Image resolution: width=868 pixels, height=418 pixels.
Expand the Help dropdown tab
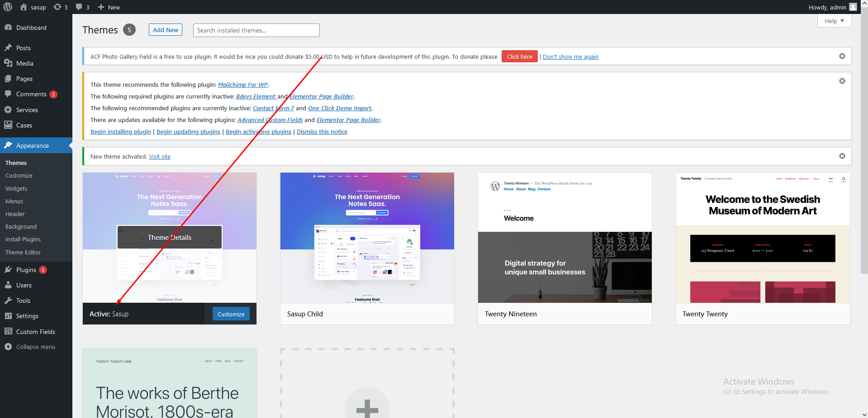tap(834, 21)
